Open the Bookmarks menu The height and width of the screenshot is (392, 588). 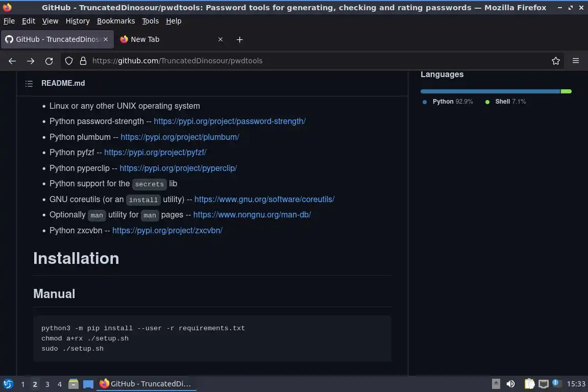[x=116, y=21]
